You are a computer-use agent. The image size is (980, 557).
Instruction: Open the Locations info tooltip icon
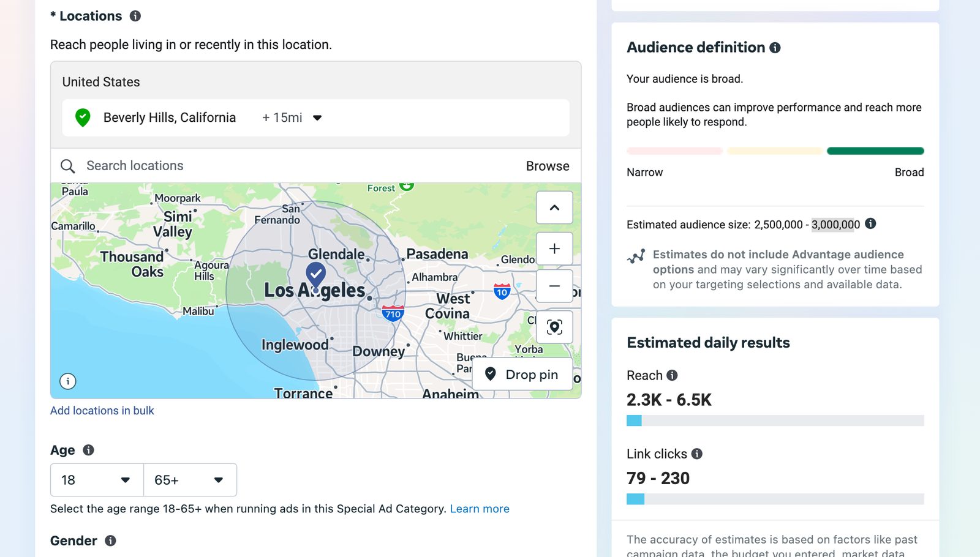tap(135, 16)
